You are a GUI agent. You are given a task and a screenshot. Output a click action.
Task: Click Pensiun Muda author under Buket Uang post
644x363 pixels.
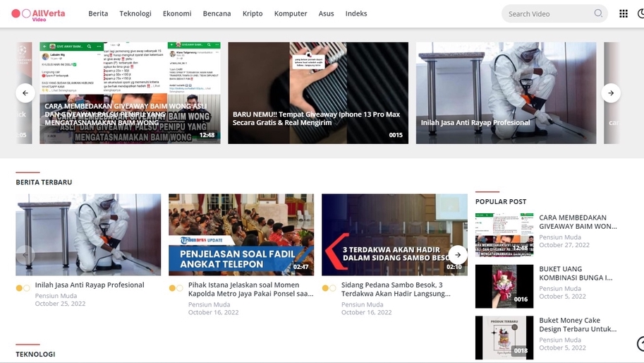[560, 289]
